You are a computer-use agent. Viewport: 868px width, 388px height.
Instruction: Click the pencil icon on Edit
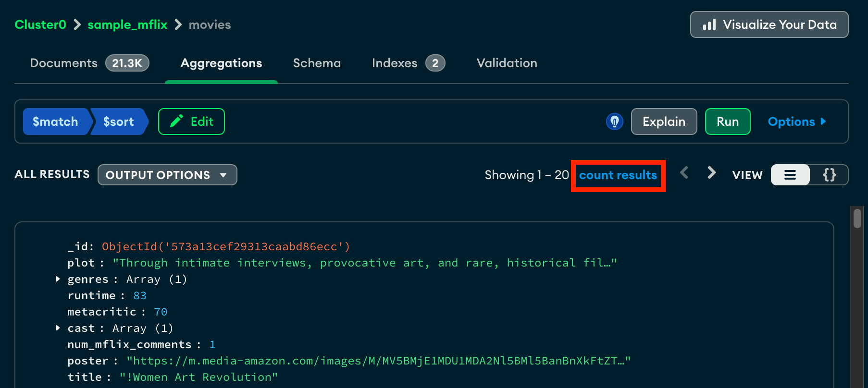(177, 121)
